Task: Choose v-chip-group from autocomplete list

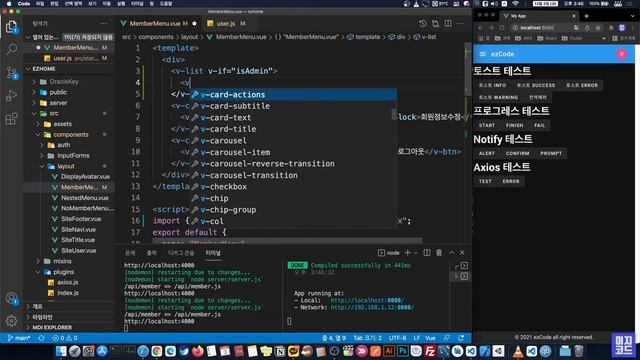Action: pyautogui.click(x=293, y=210)
